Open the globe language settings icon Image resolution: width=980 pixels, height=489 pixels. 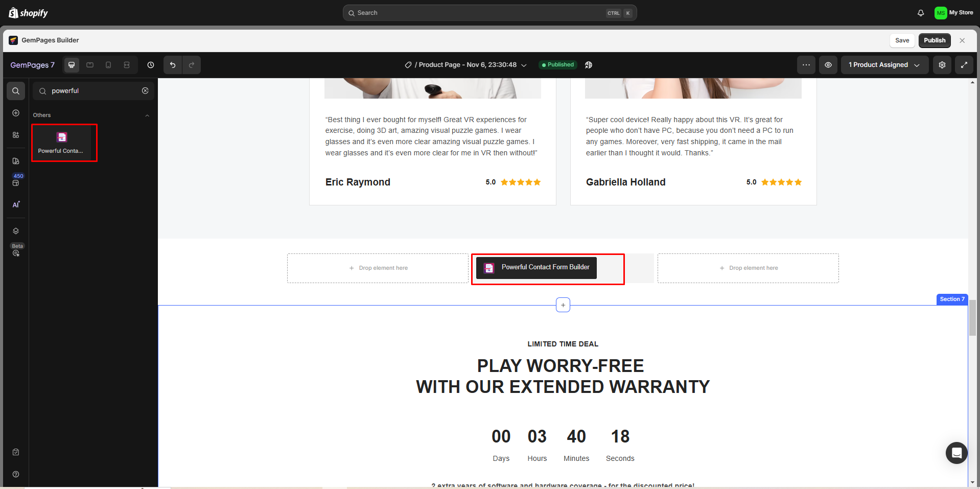589,65
